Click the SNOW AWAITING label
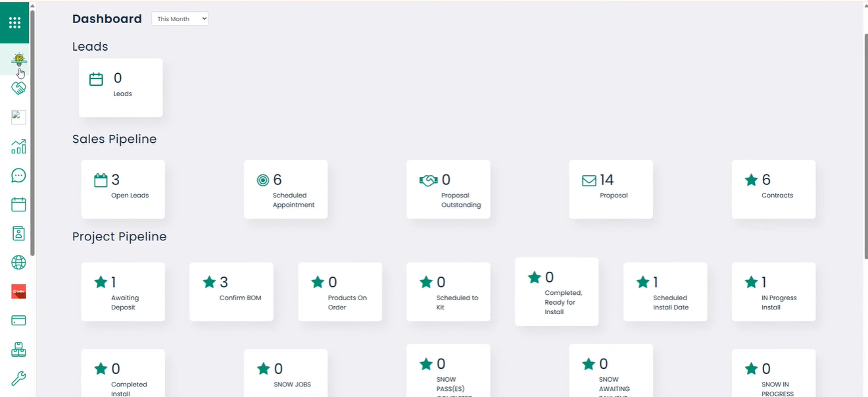This screenshot has height=397, width=868. tap(614, 388)
